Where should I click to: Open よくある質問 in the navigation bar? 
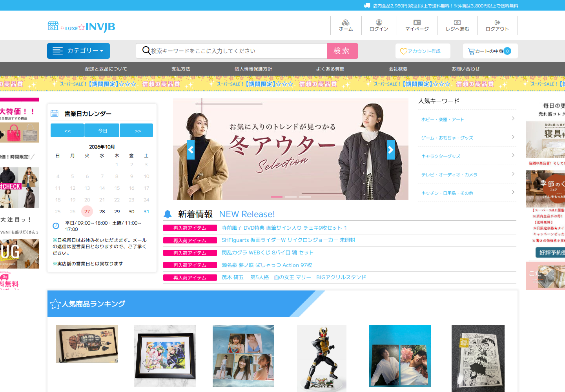tap(330, 69)
